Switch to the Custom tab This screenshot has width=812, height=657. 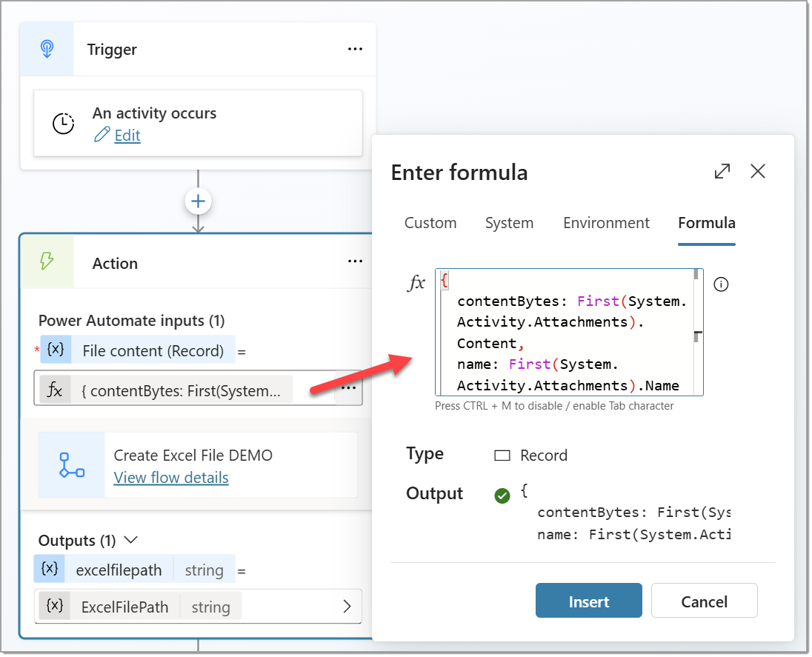(x=430, y=223)
